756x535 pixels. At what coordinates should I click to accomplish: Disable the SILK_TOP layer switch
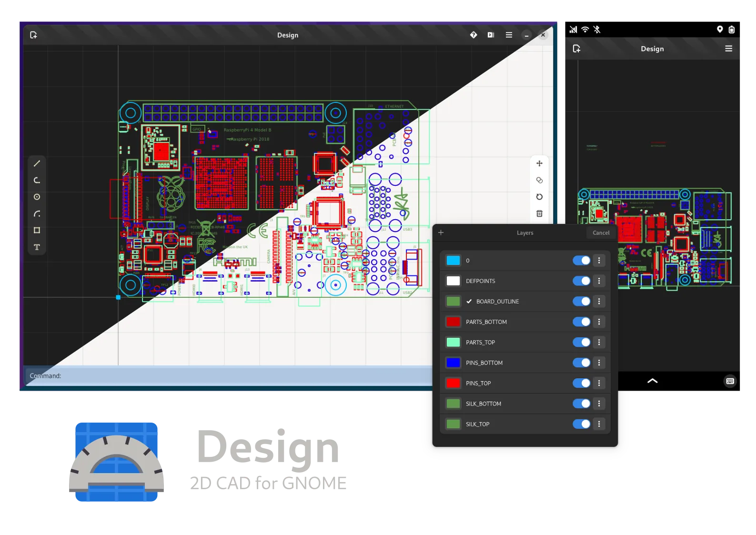pos(581,424)
